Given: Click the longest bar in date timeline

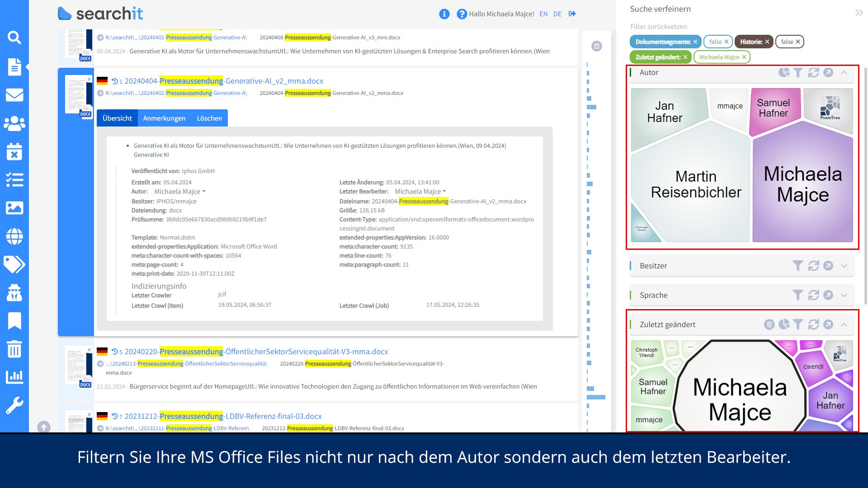Looking at the screenshot, I should pyautogui.click(x=596, y=397).
